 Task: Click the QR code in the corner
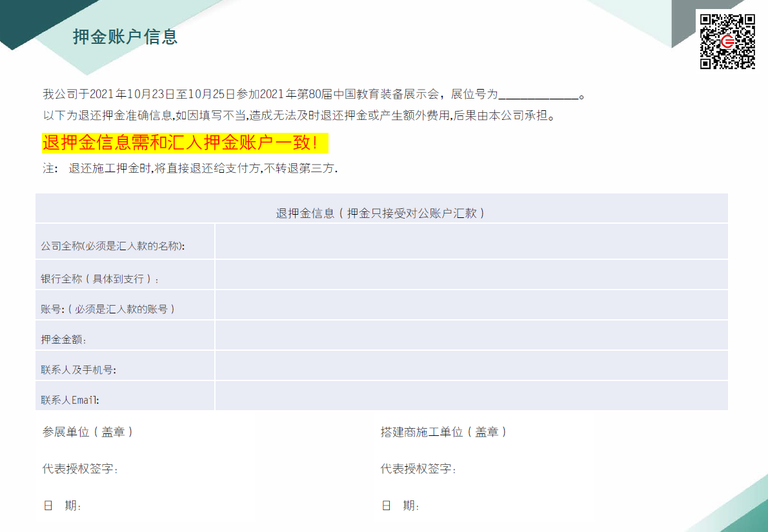(727, 41)
